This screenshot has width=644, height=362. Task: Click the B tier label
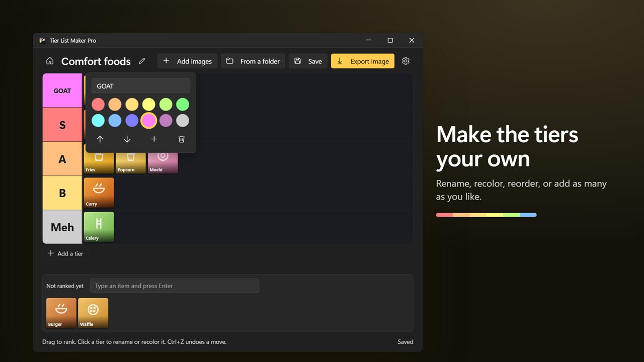coord(62,193)
